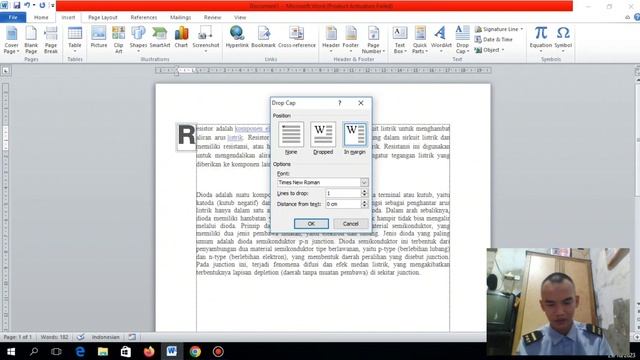This screenshot has width=640, height=360.
Task: Confirm Drop Cap with OK
Action: coord(311,224)
